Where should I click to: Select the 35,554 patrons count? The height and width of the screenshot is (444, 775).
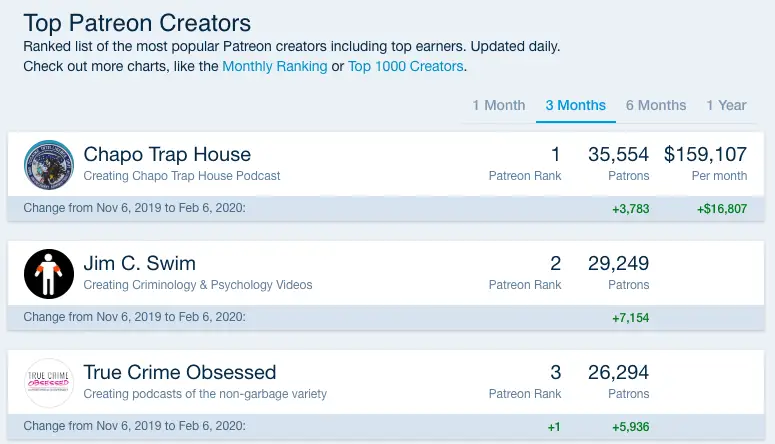(x=618, y=154)
